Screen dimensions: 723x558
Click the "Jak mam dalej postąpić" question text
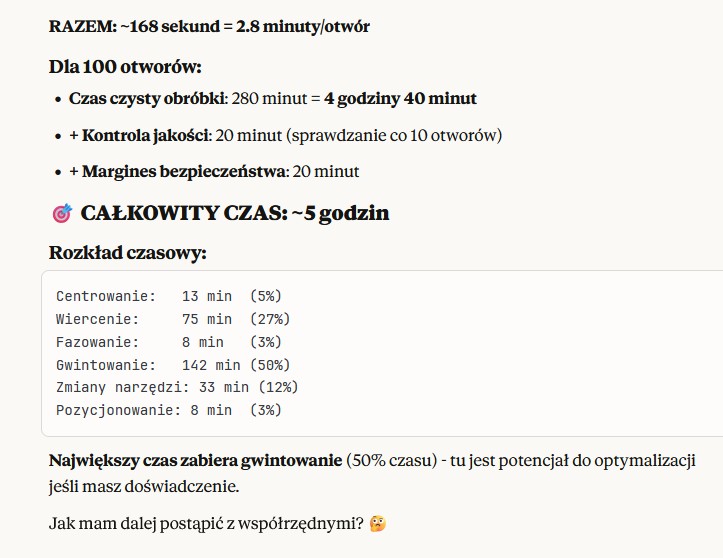tap(206, 523)
